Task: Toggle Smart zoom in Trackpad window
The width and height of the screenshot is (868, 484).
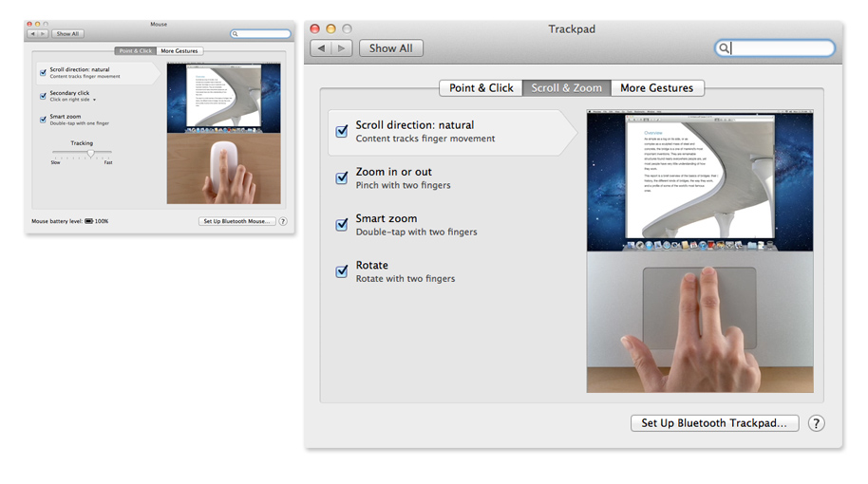Action: (342, 225)
